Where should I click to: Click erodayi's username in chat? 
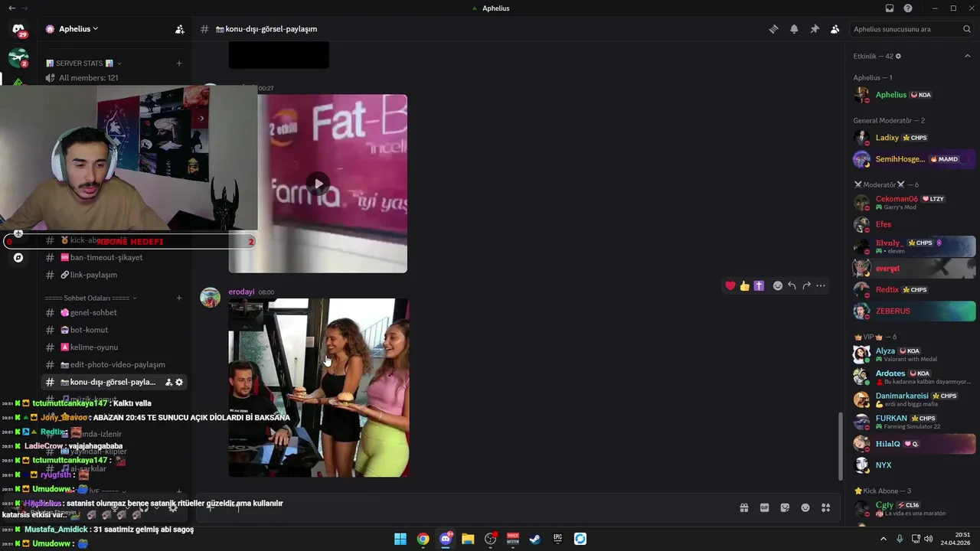click(241, 292)
